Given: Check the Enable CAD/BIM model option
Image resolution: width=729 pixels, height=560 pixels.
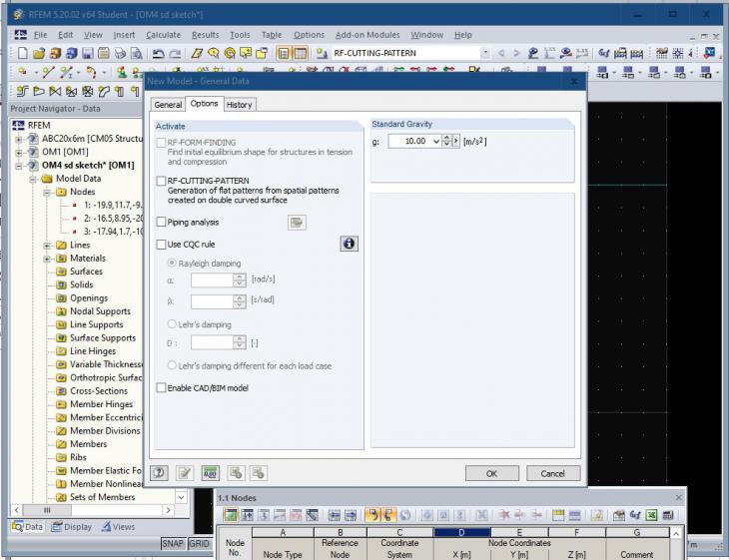Looking at the screenshot, I should click(x=161, y=387).
